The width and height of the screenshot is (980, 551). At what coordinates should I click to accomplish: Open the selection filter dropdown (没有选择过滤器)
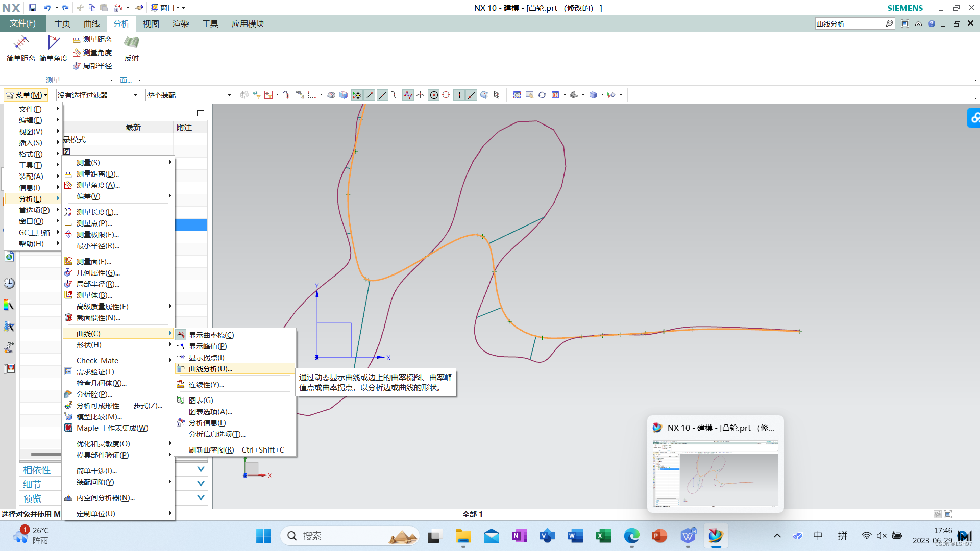click(98, 95)
